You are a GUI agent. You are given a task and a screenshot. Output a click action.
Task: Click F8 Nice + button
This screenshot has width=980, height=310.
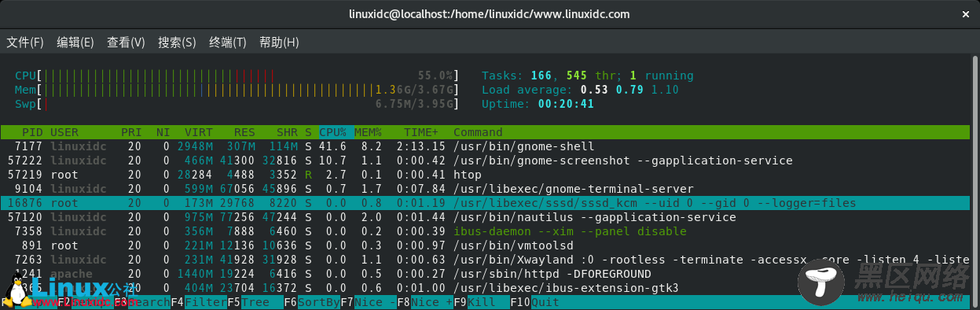click(425, 302)
